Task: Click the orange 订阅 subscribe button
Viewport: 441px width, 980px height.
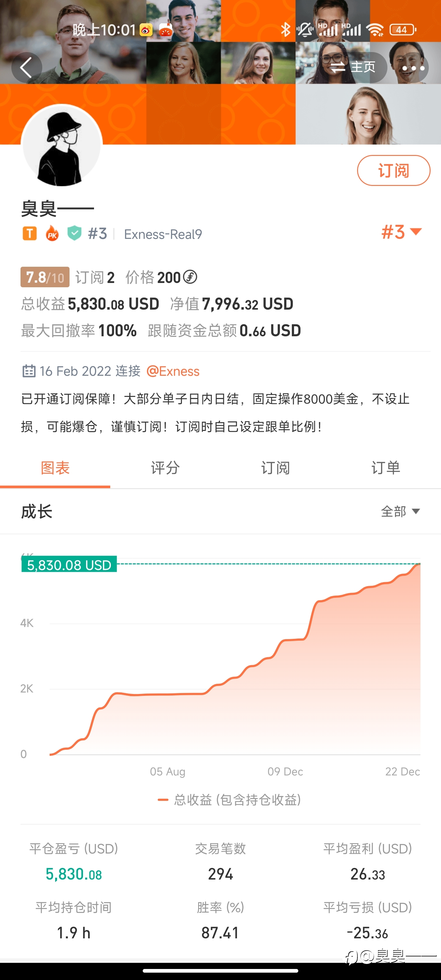Action: 394,171
